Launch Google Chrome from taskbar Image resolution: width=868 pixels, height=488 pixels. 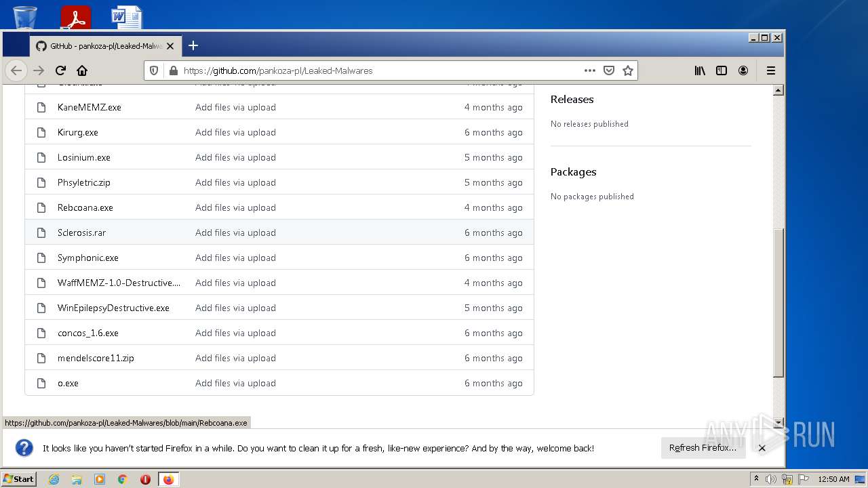[x=123, y=479]
